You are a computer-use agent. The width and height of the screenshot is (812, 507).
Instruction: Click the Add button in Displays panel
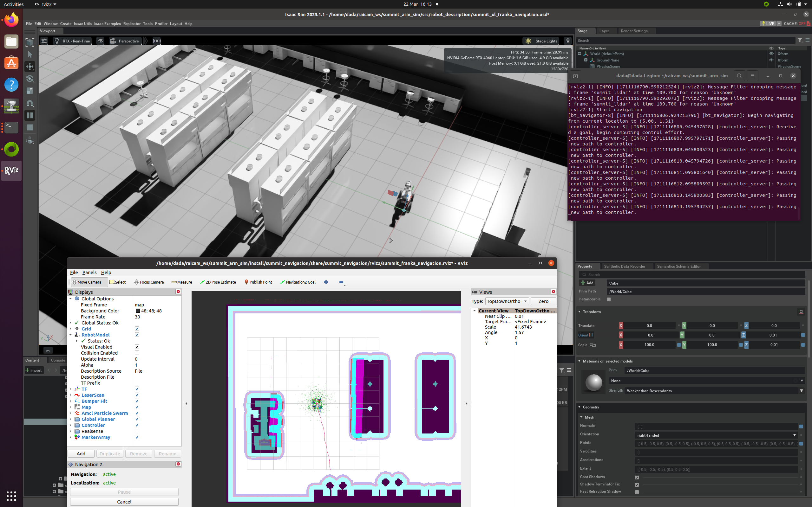[x=81, y=453]
